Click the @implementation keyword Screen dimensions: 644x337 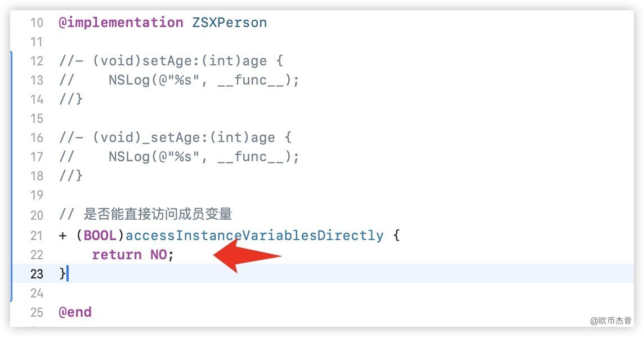[120, 23]
